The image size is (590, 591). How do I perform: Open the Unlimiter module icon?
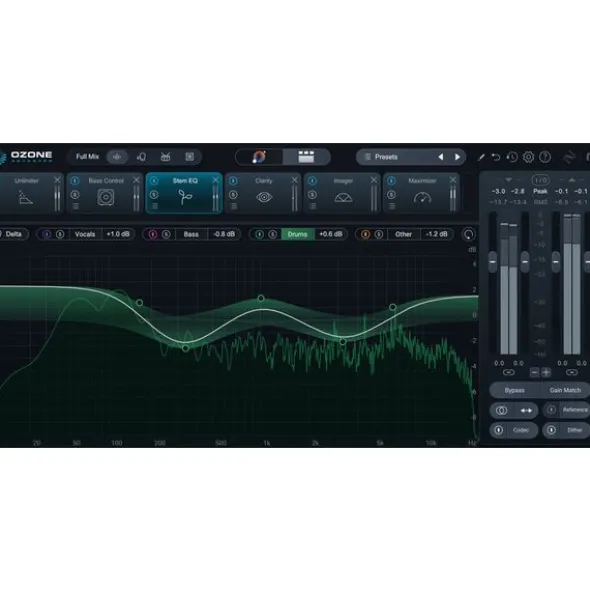coord(26,197)
